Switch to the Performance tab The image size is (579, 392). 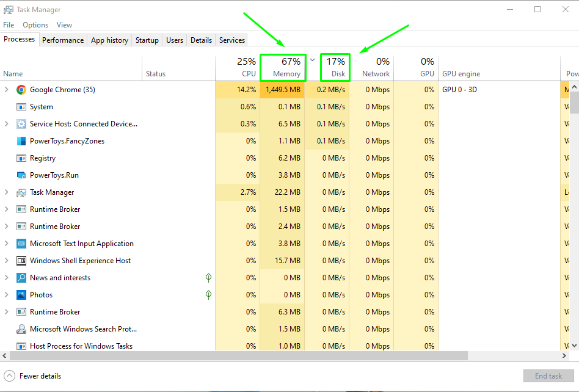[x=63, y=40]
